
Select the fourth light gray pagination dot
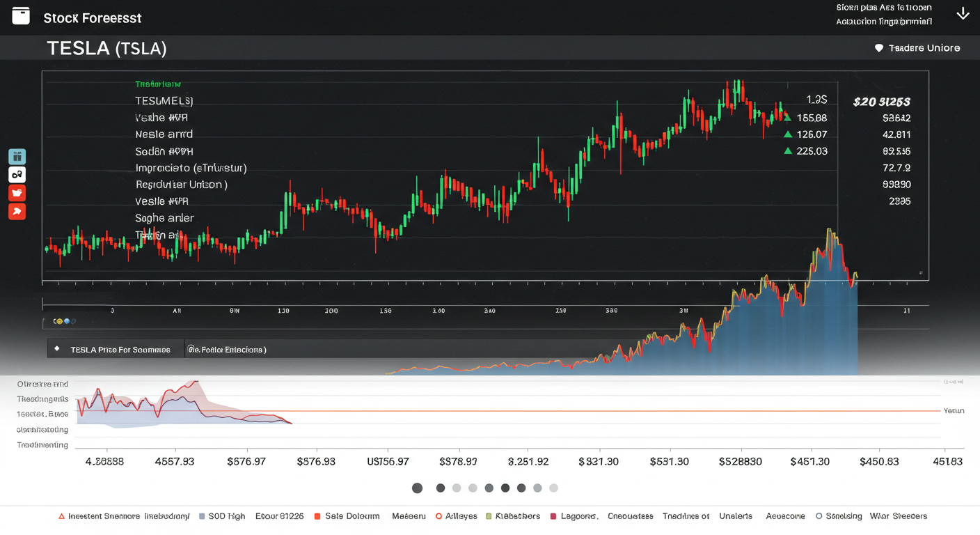click(x=473, y=488)
